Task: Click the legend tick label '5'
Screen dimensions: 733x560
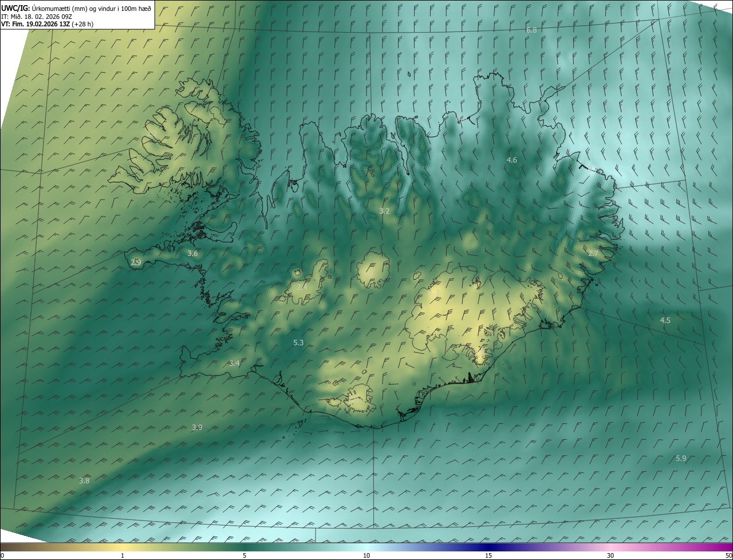Action: tap(245, 556)
